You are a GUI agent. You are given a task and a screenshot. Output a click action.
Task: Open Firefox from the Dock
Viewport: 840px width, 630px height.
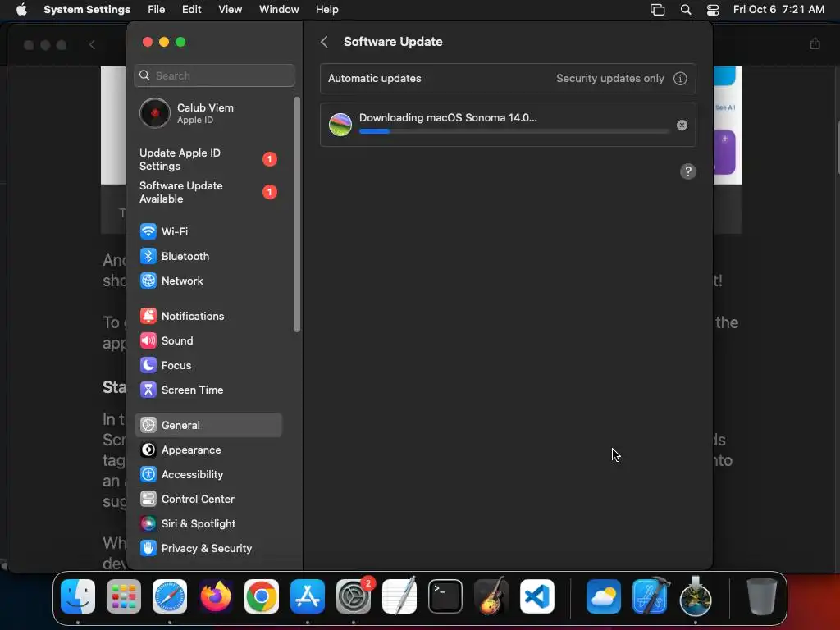pyautogui.click(x=216, y=596)
